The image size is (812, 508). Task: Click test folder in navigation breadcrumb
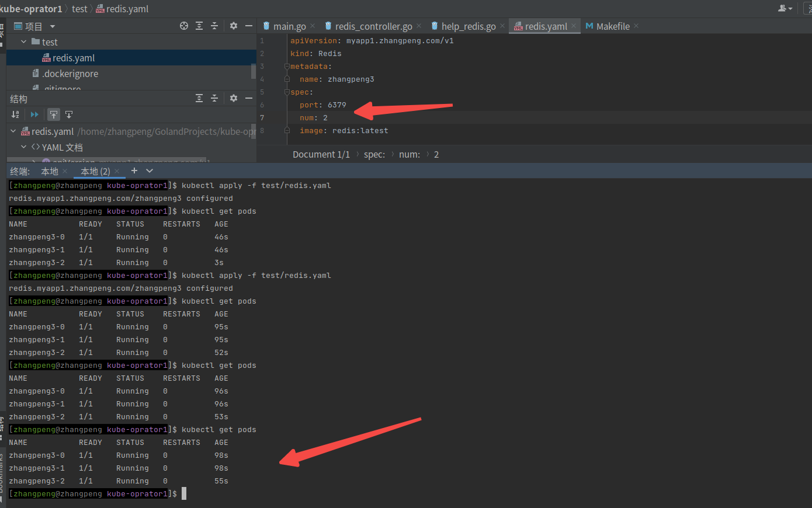point(79,9)
